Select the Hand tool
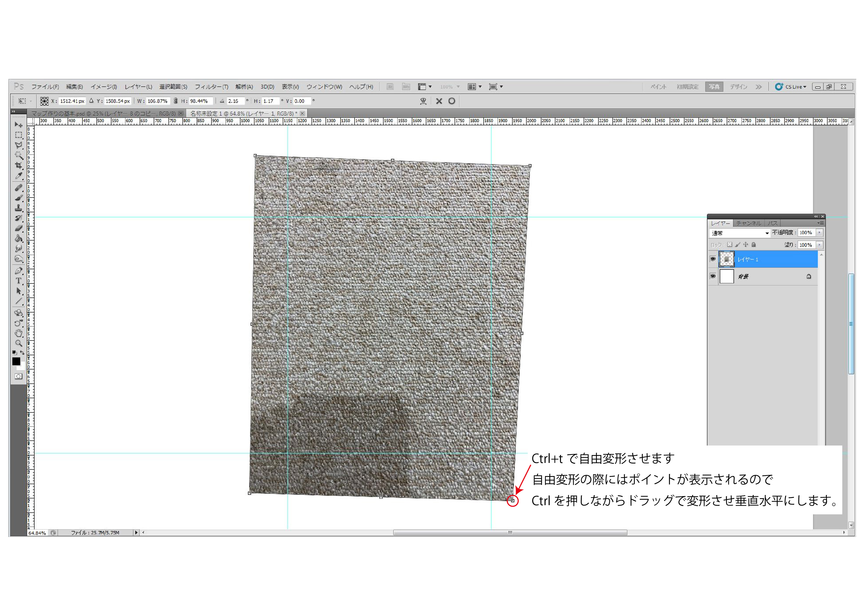Image resolution: width=865 pixels, height=616 pixels. click(18, 333)
